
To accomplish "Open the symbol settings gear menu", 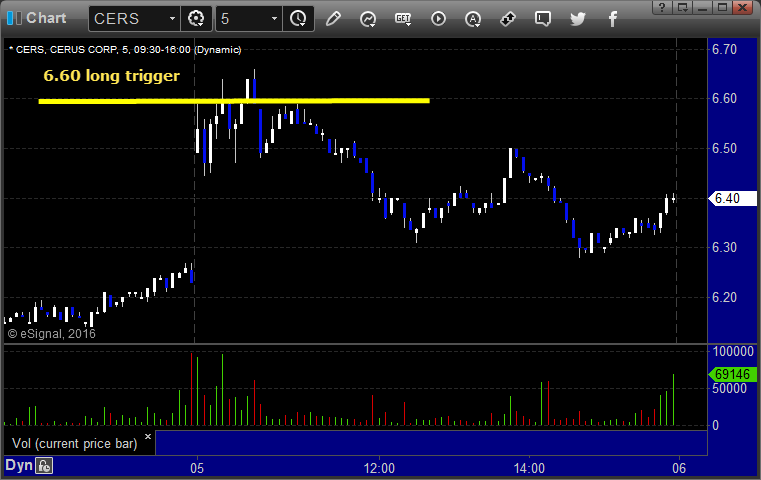I will 196,19.
